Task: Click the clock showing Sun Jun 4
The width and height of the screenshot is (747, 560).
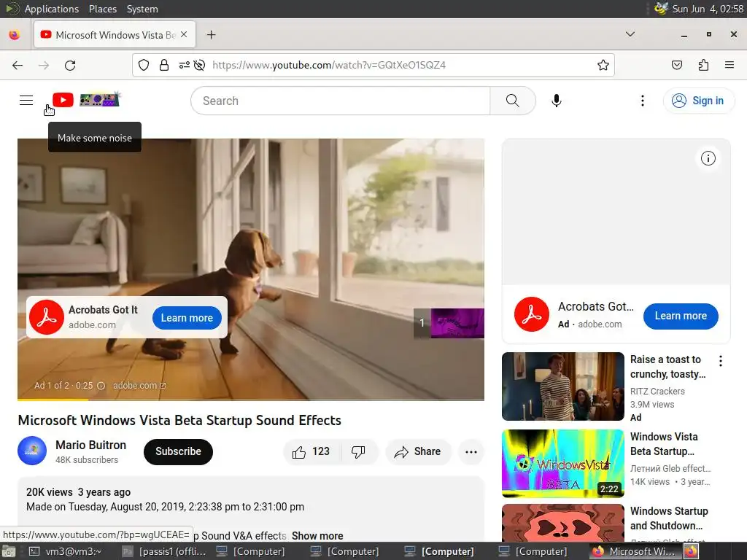Action: click(x=708, y=9)
